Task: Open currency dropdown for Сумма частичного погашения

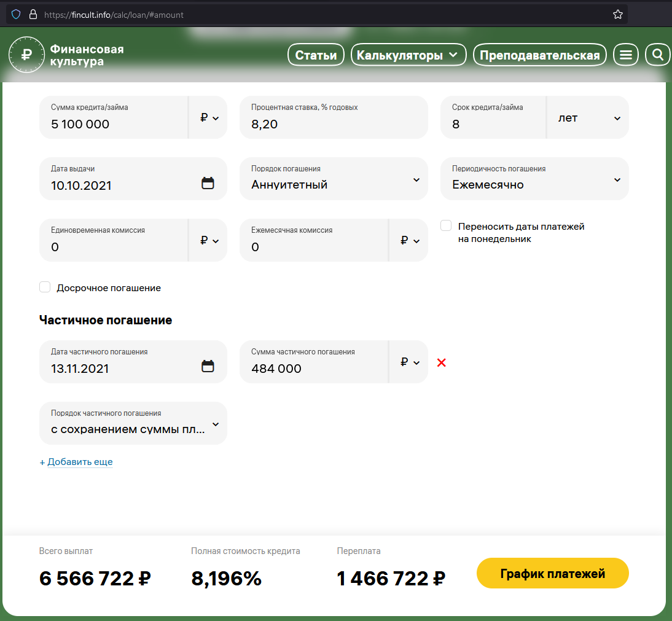Action: coord(409,362)
